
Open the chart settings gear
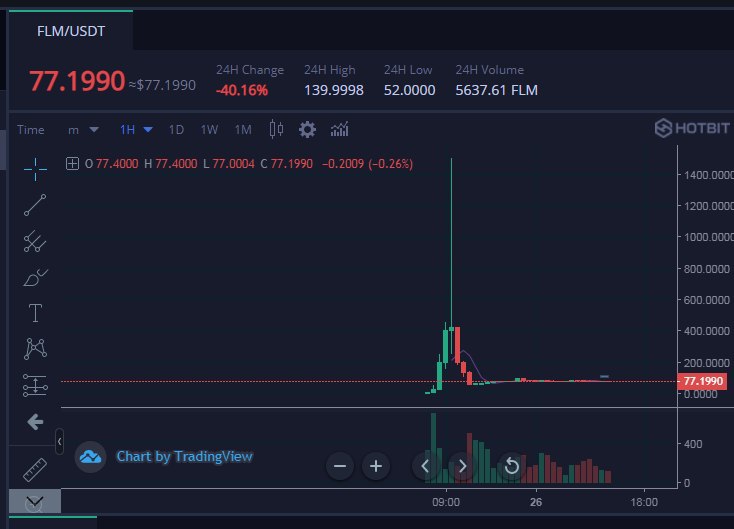coord(308,130)
